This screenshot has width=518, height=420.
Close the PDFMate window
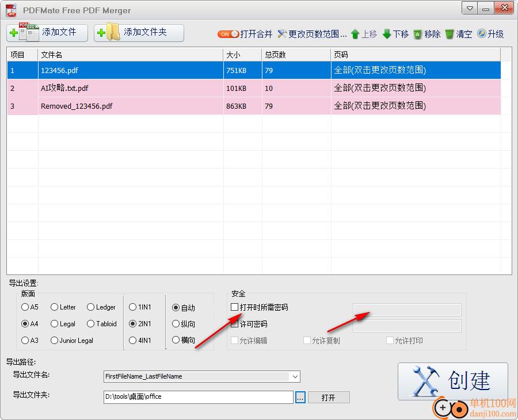click(x=504, y=8)
